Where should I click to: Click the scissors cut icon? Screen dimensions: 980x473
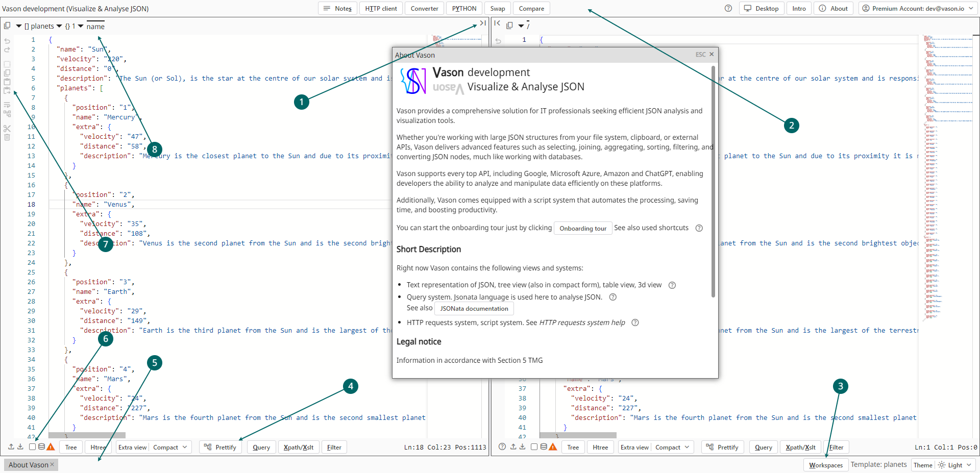[x=7, y=129]
